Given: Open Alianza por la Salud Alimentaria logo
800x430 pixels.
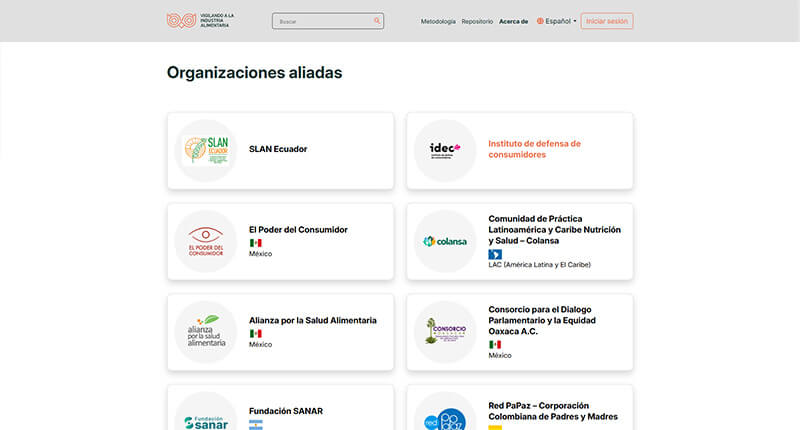Looking at the screenshot, I should [x=206, y=332].
